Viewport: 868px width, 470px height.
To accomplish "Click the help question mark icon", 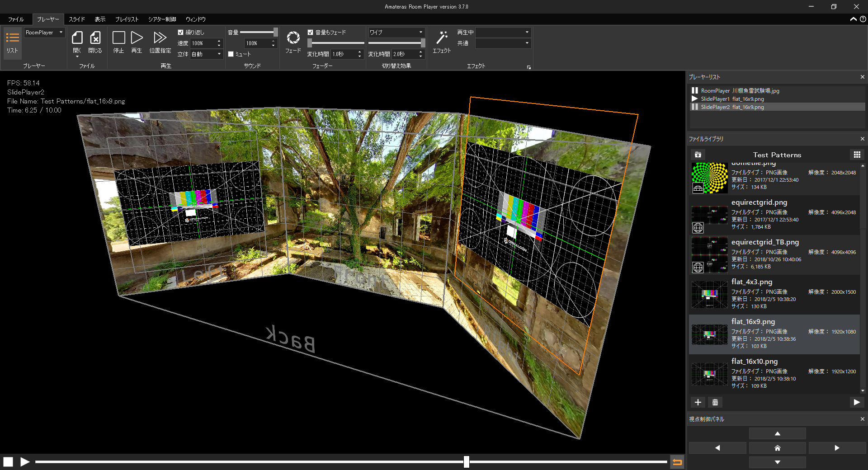I will (863, 19).
